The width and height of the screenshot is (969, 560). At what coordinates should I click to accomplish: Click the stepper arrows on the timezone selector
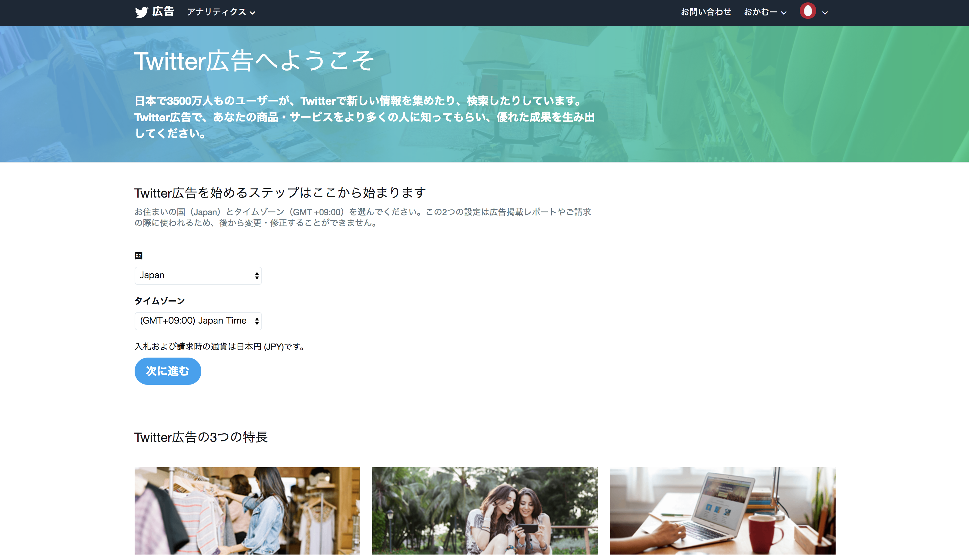(x=256, y=321)
